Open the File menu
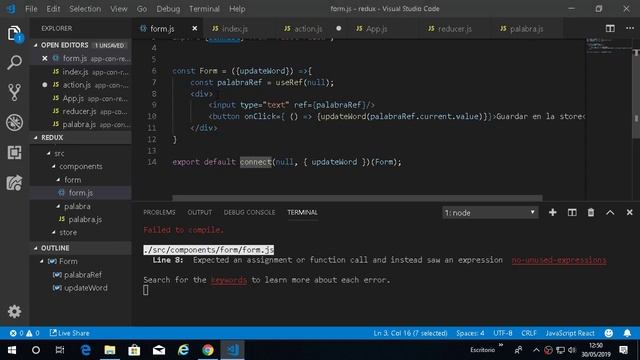Viewport: 640px width, 360px height. click(x=31, y=9)
